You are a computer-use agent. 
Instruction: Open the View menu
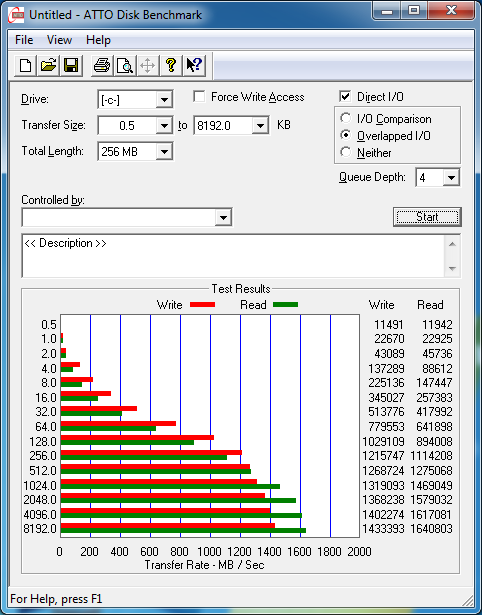[x=59, y=40]
